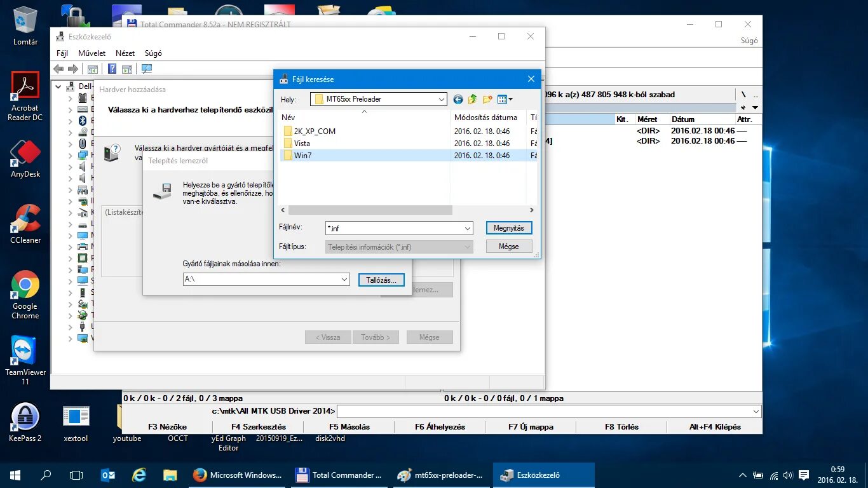Switch to the Firefox Microsoft Windows taskbar window
This screenshot has width=868, height=488.
[x=238, y=475]
